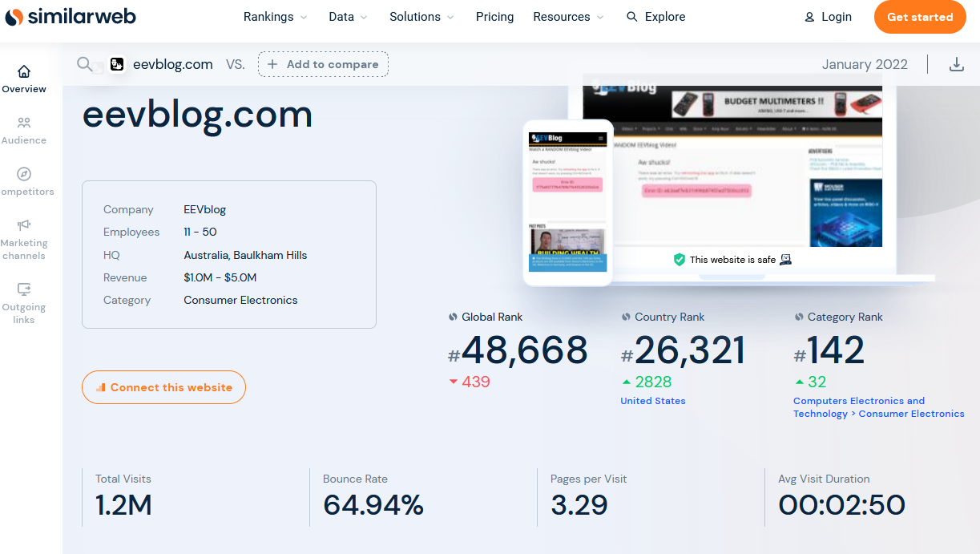Click the red global rank change 439
Screen dimensions: 980x554
(470, 382)
